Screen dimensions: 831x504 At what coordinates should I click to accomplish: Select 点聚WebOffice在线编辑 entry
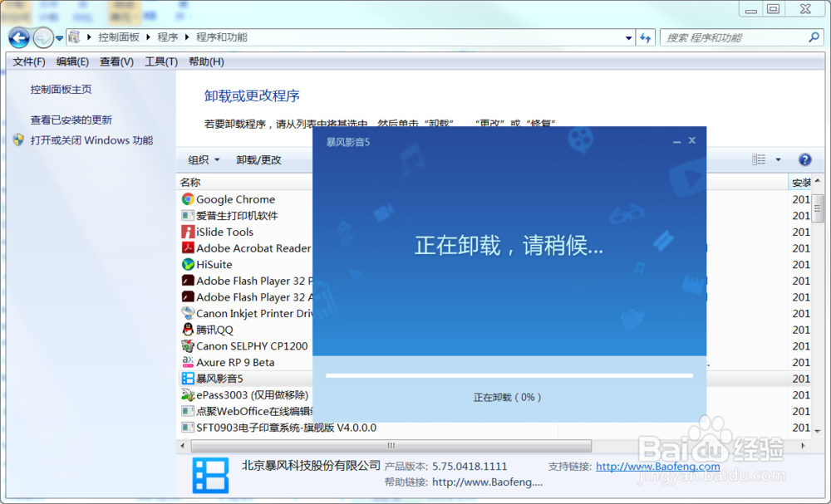(254, 411)
